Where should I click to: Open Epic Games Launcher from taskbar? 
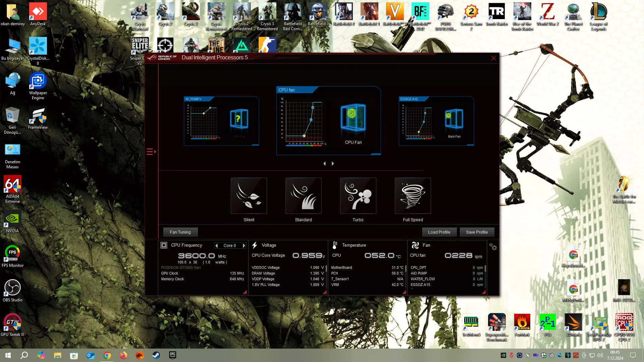point(172,355)
